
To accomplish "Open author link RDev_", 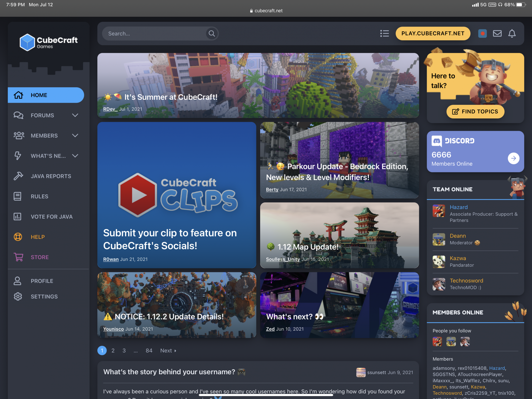I will tap(110, 109).
